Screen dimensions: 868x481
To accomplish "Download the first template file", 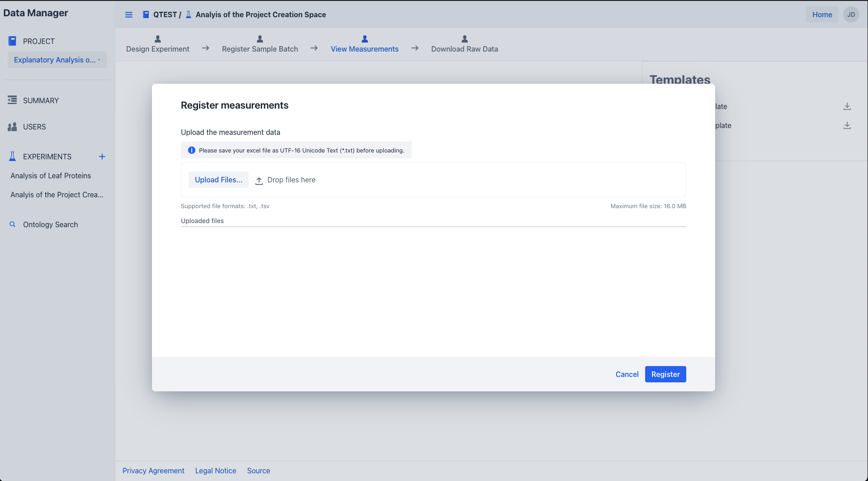I will click(x=847, y=106).
